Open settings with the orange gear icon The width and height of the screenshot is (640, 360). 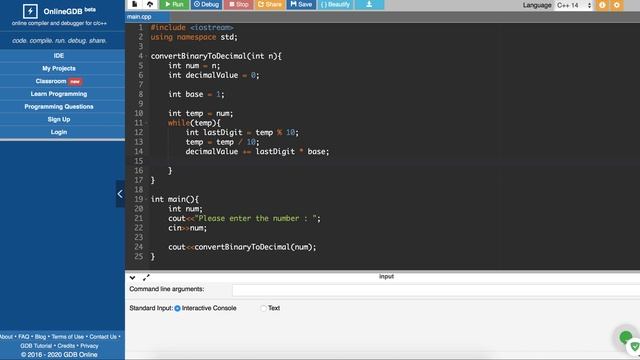(x=617, y=5)
